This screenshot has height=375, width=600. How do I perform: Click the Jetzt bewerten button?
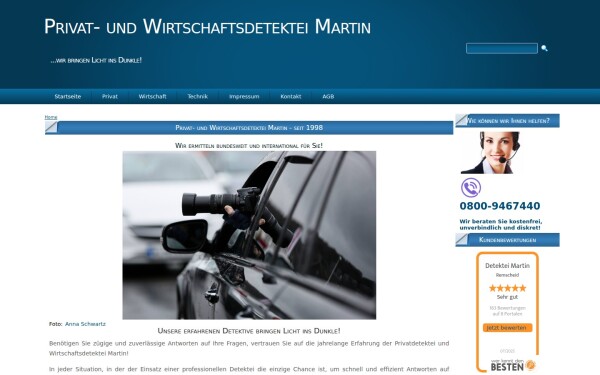(x=507, y=328)
